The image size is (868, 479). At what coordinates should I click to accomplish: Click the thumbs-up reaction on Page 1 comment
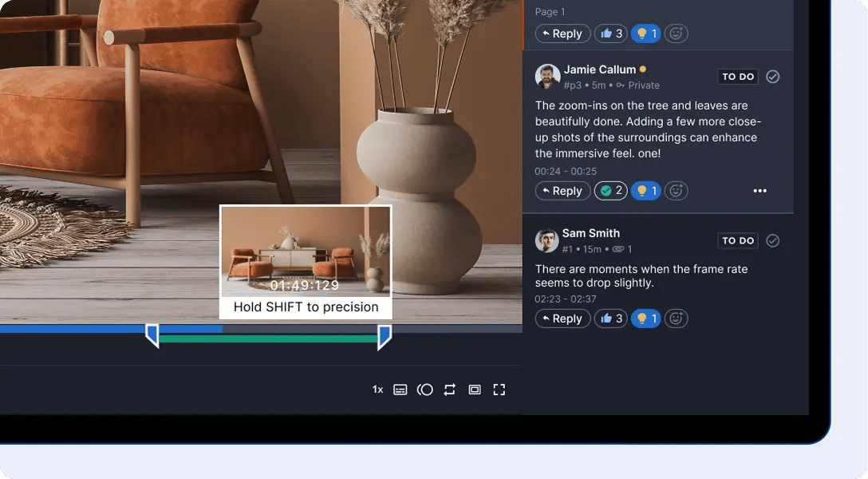pyautogui.click(x=610, y=33)
